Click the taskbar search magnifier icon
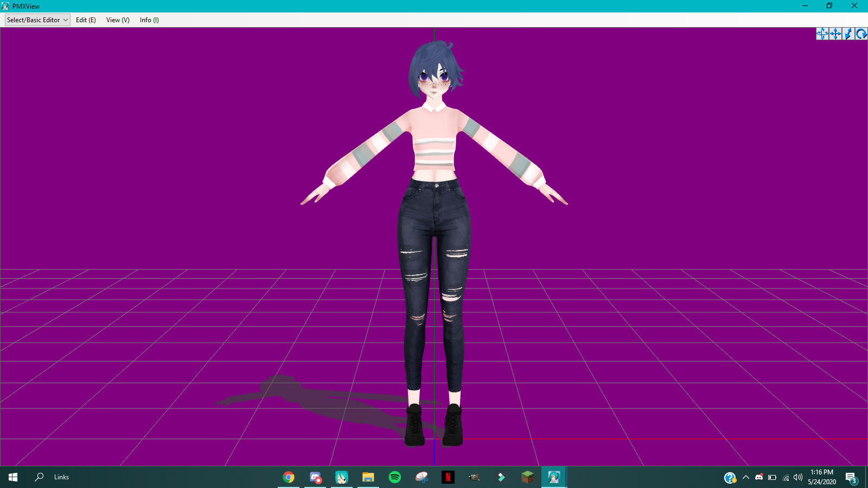 pyautogui.click(x=39, y=477)
